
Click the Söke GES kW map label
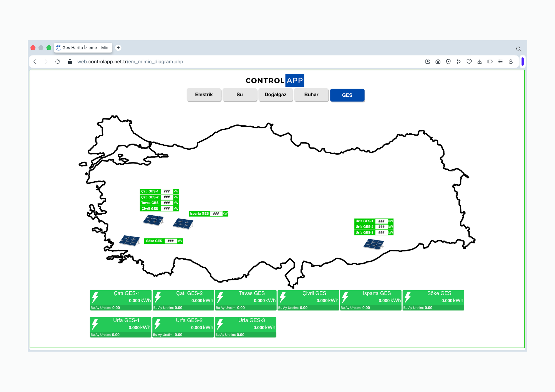click(163, 241)
